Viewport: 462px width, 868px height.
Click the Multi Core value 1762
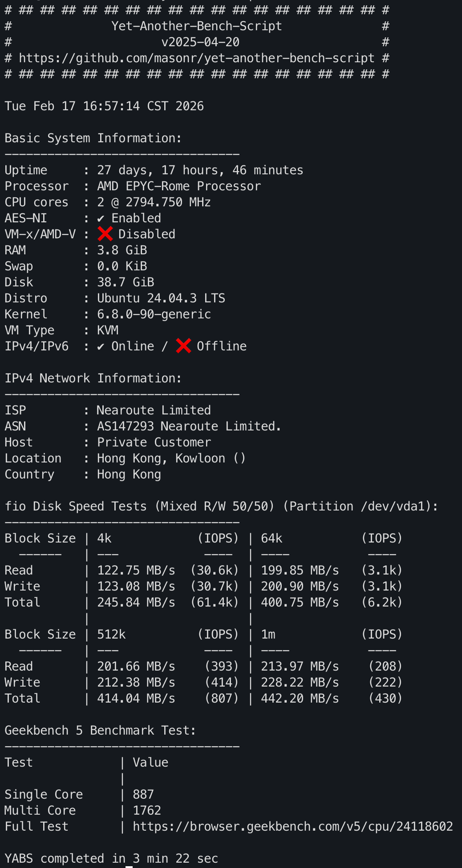[147, 810]
